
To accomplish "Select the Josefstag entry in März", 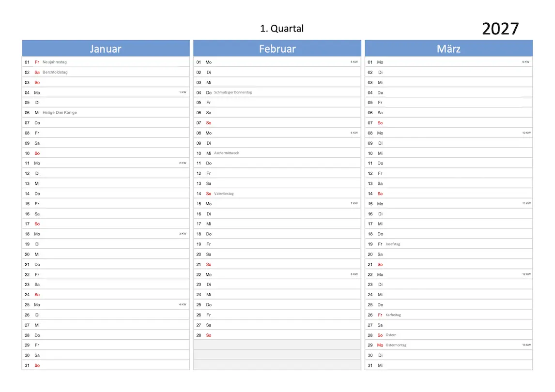I will 393,244.
